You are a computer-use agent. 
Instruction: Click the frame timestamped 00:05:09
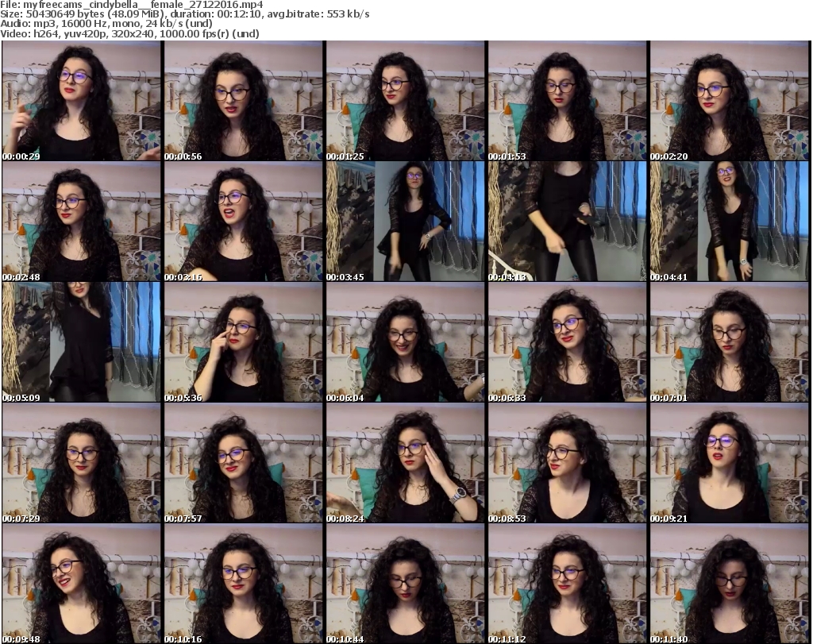pyautogui.click(x=81, y=342)
